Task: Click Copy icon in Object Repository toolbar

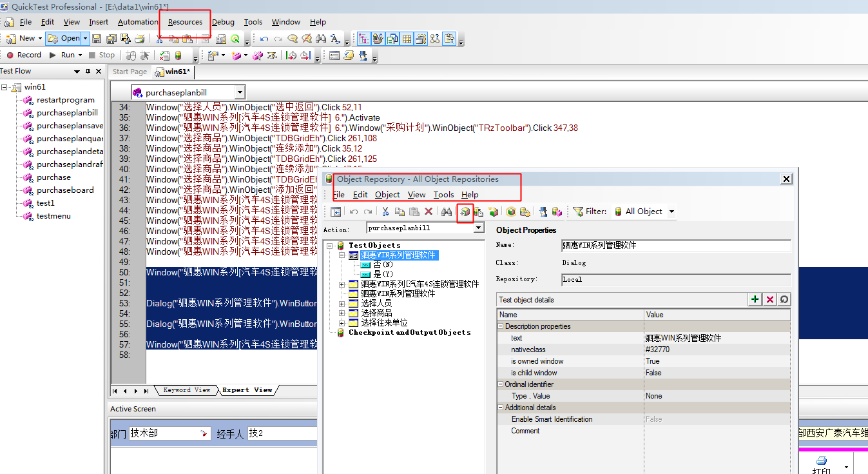Action: [x=400, y=212]
